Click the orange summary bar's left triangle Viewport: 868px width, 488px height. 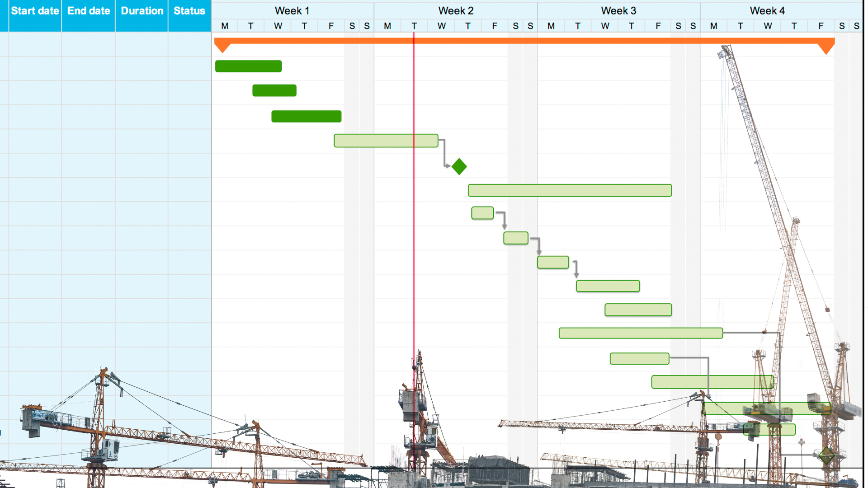[x=222, y=47]
